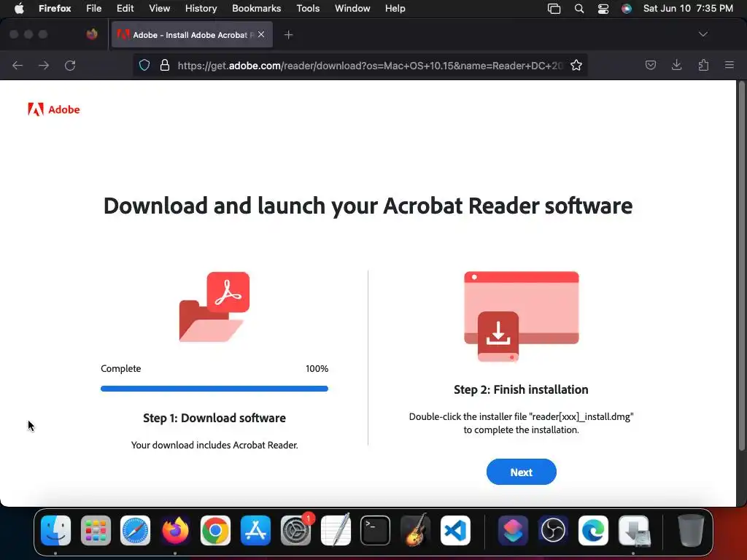Click the Siri icon in the menu bar
This screenshot has height=560, width=747.
pyautogui.click(x=627, y=9)
